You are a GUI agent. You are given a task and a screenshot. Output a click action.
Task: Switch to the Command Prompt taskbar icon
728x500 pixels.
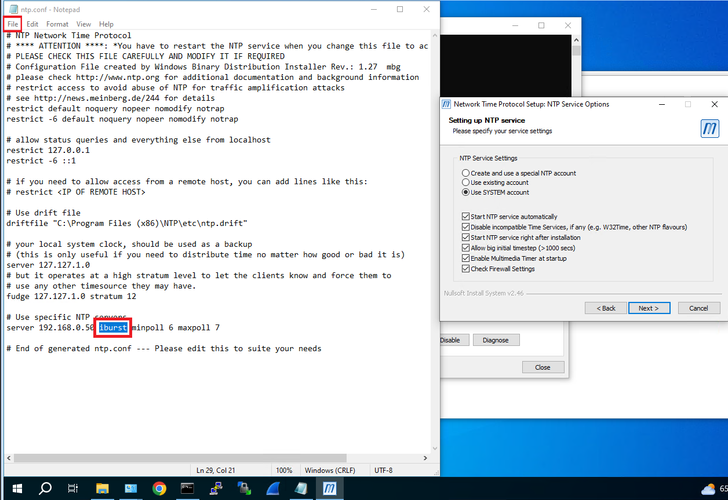coord(187,488)
